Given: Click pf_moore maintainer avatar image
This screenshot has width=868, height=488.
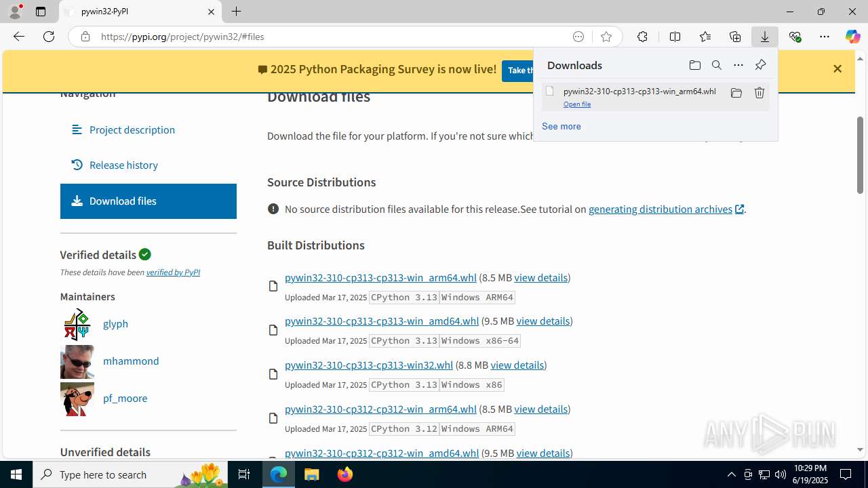Looking at the screenshot, I should 77,399.
